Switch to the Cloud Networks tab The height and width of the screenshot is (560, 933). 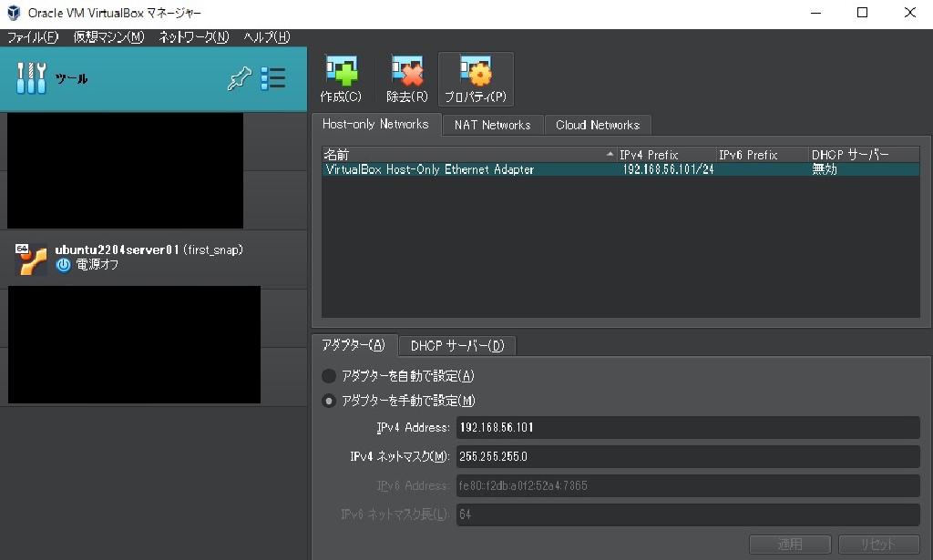tap(598, 125)
